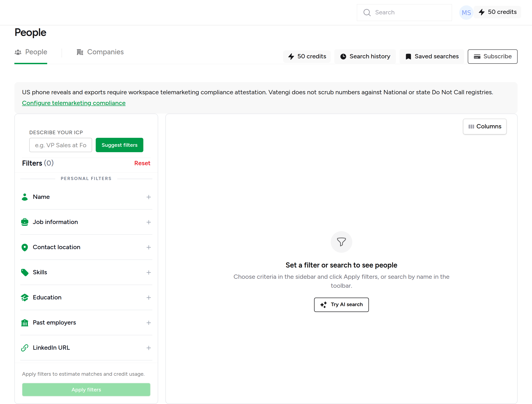Click the building icon beside Past employers
532x404 pixels.
click(24, 323)
